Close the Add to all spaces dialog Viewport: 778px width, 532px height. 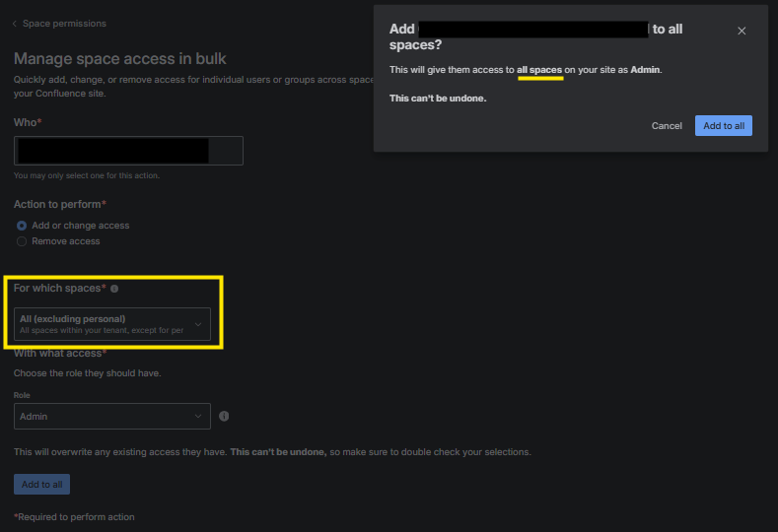pos(742,31)
